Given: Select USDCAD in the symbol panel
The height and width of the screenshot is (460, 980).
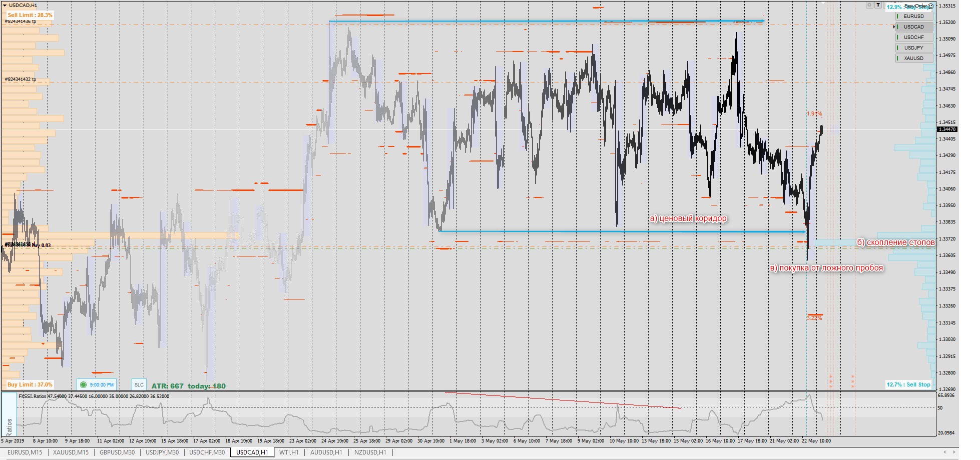Looking at the screenshot, I should tap(914, 27).
